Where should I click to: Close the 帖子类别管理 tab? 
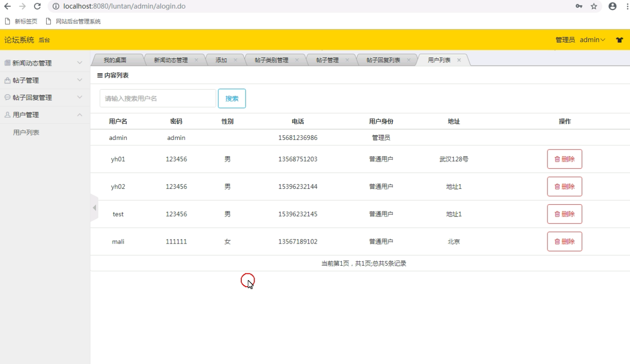(297, 60)
